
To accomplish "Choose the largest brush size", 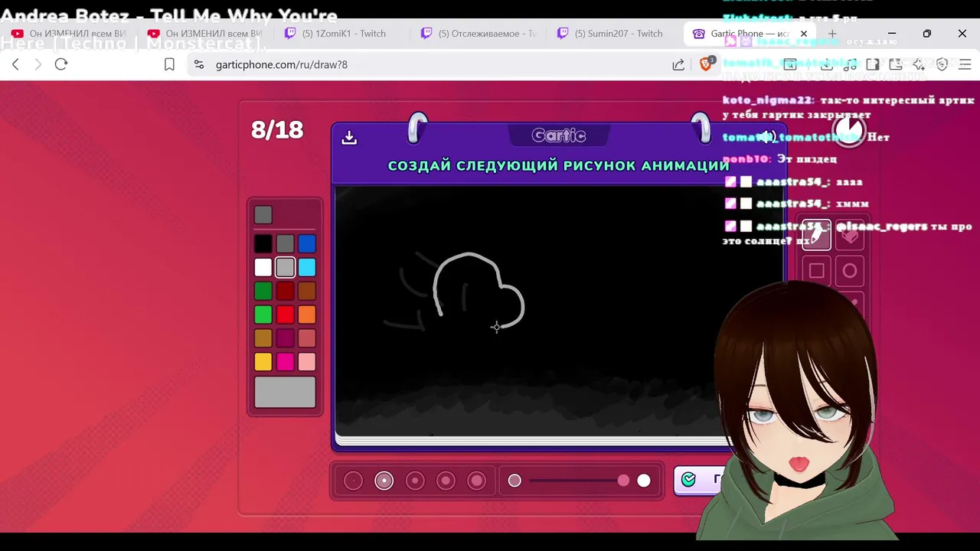I will [x=476, y=481].
